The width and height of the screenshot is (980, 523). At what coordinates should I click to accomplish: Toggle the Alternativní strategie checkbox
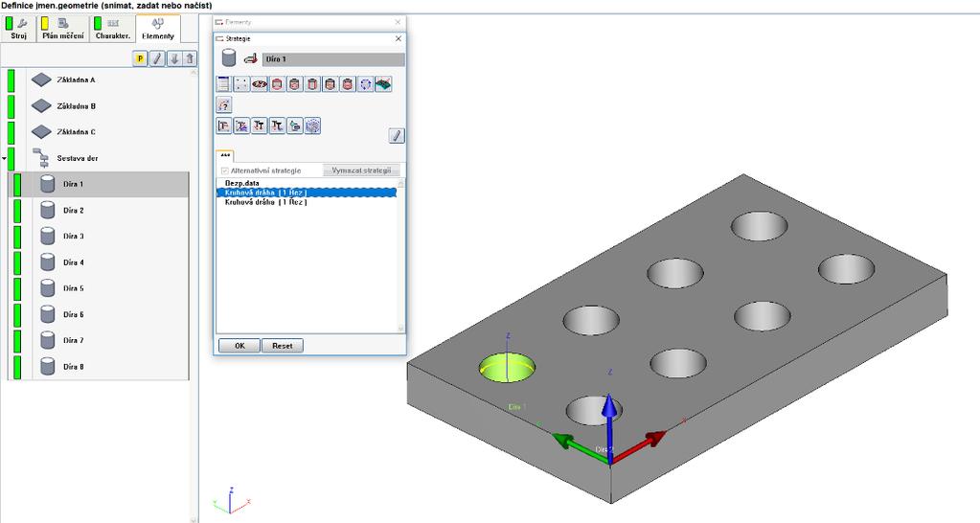(x=225, y=171)
